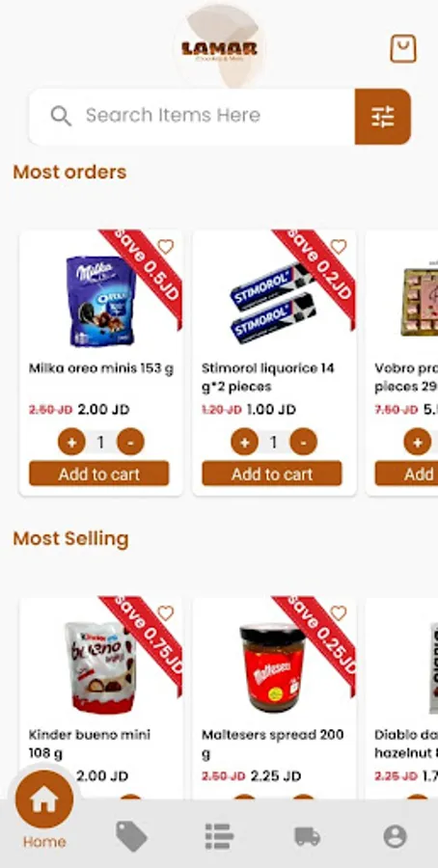The width and height of the screenshot is (438, 868).
Task: Add Milka oreo minis to cart
Action: pos(99,474)
